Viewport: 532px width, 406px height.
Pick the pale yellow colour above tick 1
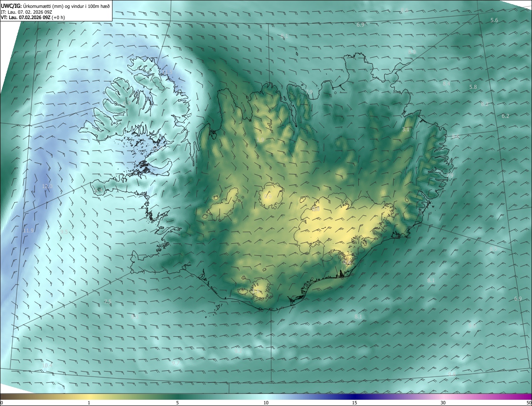(89, 396)
